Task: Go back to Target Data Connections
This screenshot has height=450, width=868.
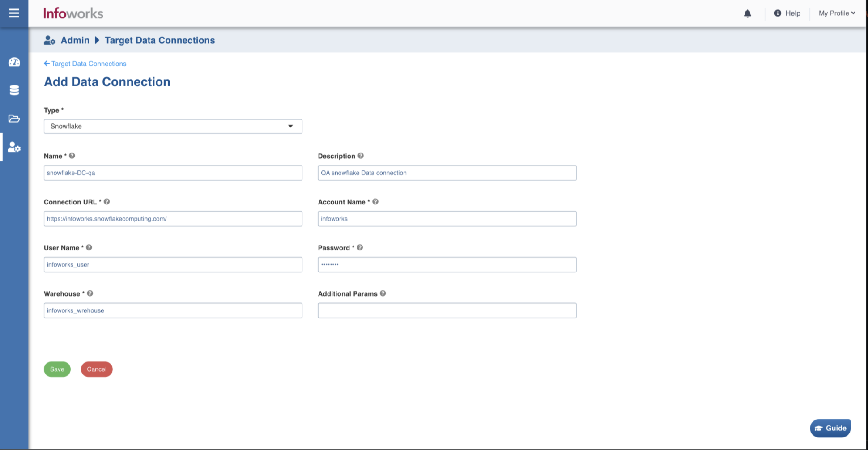Action: click(x=85, y=64)
